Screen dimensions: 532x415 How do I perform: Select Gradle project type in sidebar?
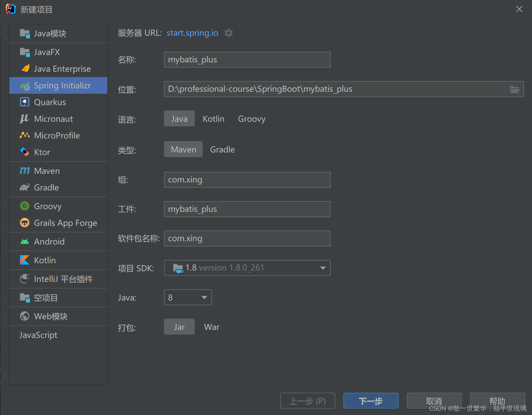coord(58,187)
